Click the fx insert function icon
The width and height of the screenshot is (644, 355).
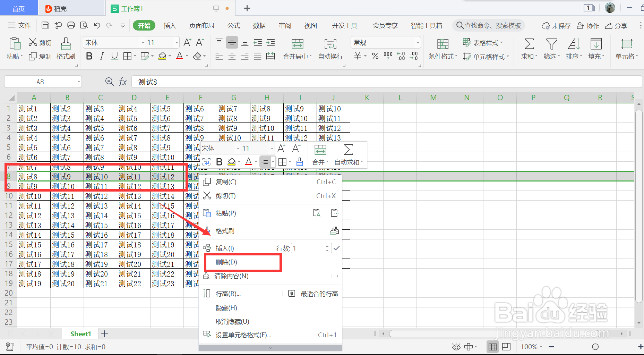(123, 82)
